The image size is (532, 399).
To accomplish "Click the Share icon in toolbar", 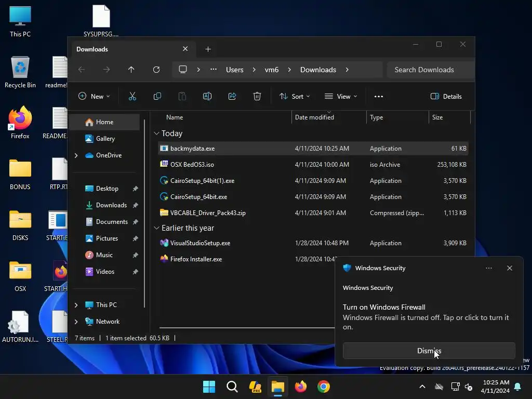I will 232,96.
